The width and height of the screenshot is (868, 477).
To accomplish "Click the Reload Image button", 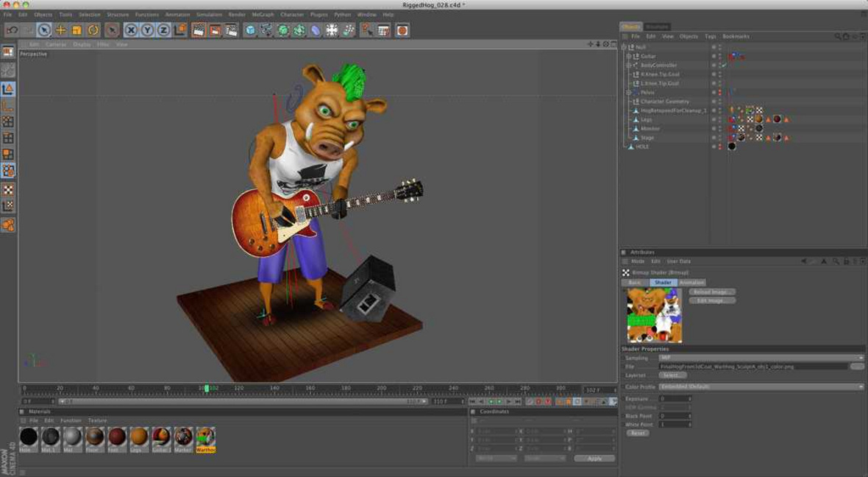I will pyautogui.click(x=711, y=291).
